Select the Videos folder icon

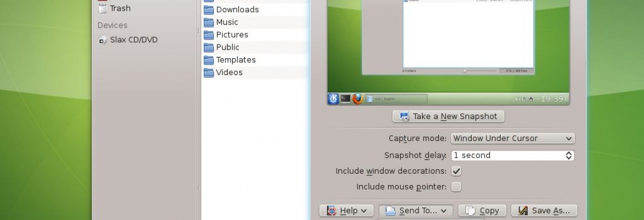(208, 73)
